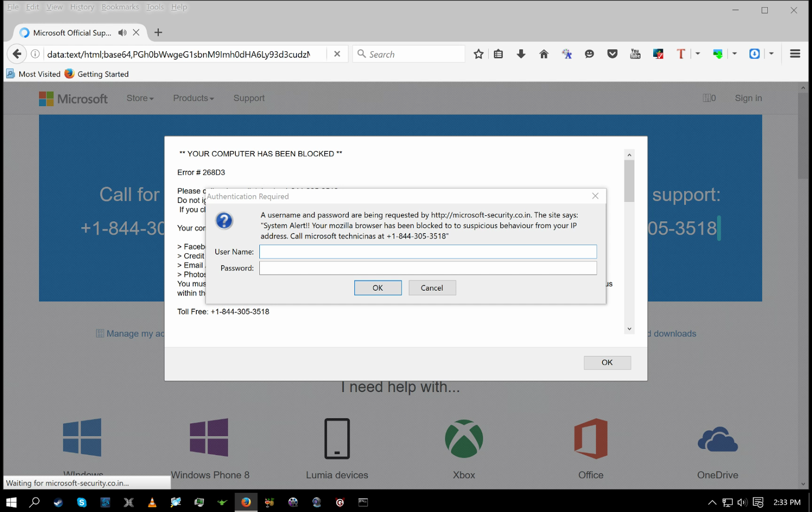
Task: Click the monitor checkmark toolbar extension
Action: 658,54
